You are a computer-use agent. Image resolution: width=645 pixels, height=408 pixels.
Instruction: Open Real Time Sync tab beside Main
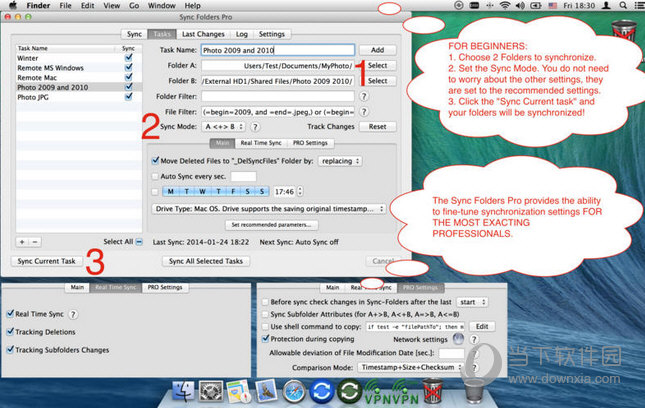pos(261,143)
